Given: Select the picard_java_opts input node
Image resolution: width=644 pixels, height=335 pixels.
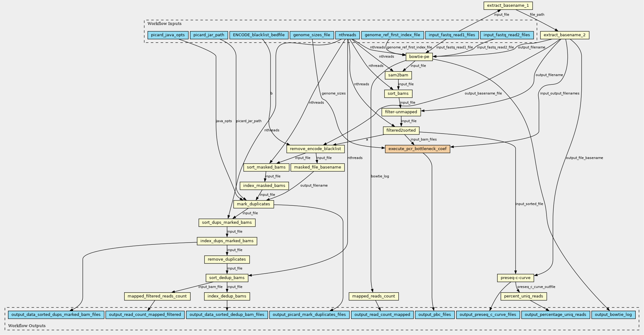Looking at the screenshot, I should click(168, 35).
